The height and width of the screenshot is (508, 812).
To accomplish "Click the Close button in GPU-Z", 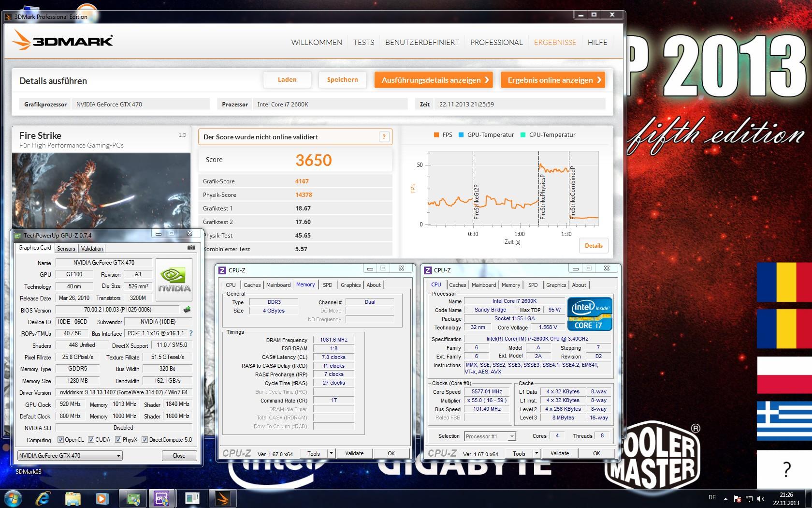I will [179, 456].
